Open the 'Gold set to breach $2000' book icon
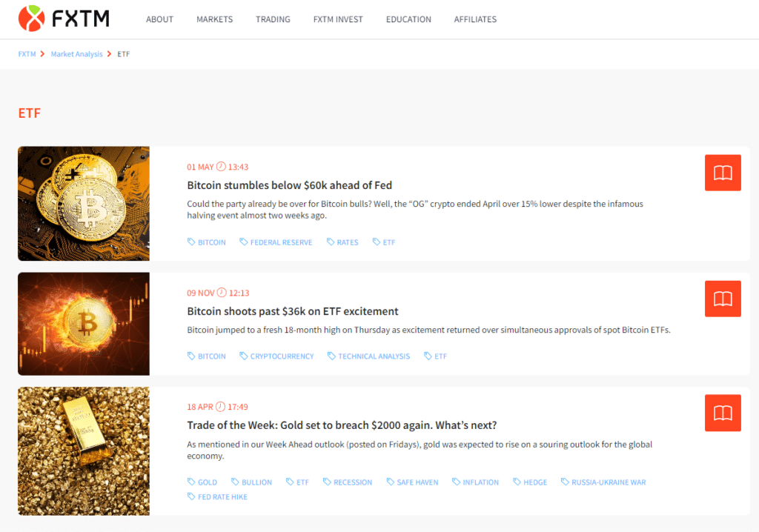This screenshot has height=532, width=759. pyautogui.click(x=723, y=413)
